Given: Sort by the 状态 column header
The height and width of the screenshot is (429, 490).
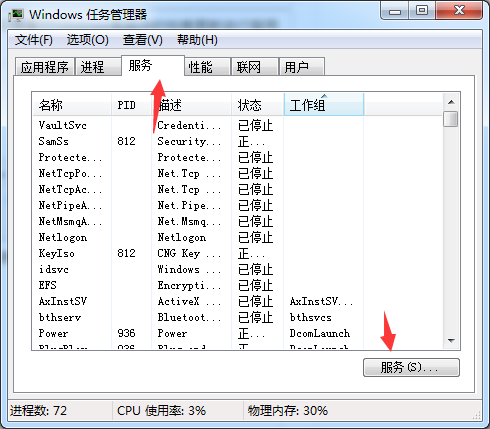Looking at the screenshot, I should [x=258, y=105].
